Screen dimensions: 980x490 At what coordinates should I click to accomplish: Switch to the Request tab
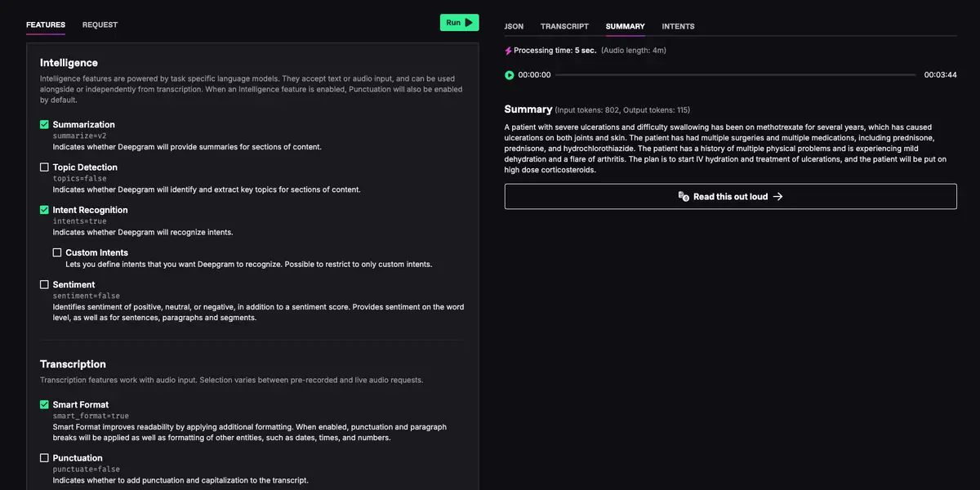coord(100,25)
